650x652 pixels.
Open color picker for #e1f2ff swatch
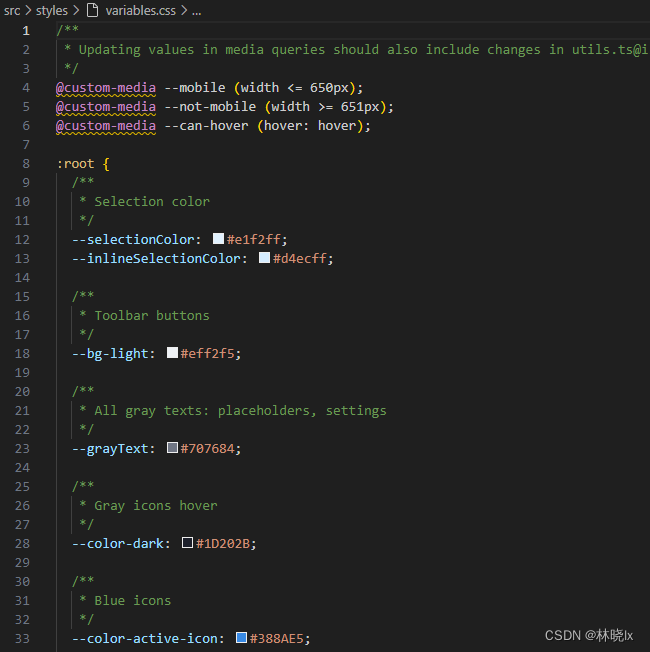(x=218, y=239)
